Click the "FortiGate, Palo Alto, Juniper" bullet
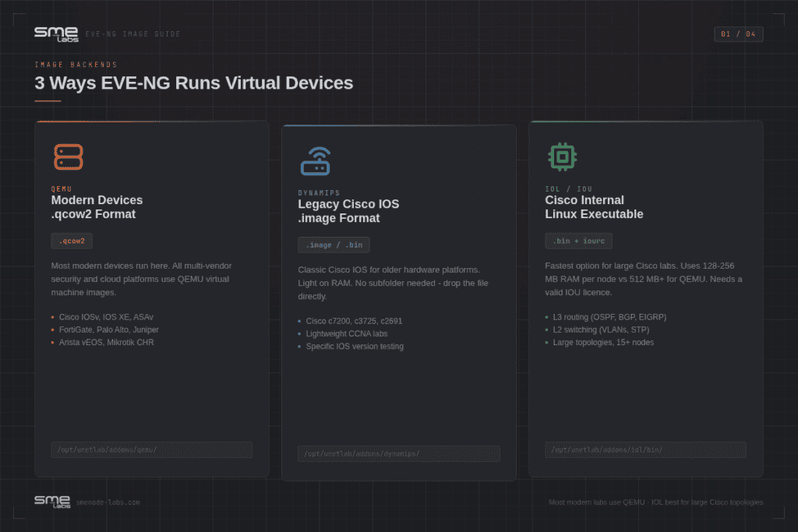This screenshot has width=798, height=532. click(109, 329)
